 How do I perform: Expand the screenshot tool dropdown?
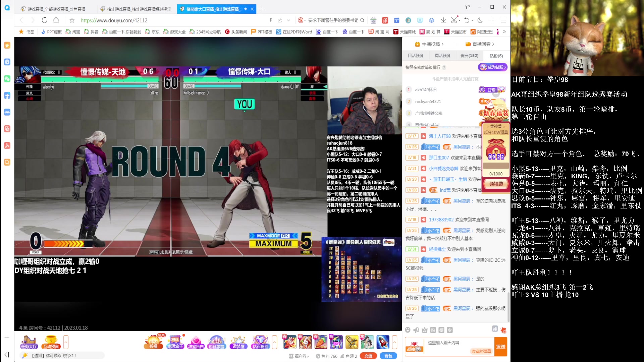click(x=460, y=20)
